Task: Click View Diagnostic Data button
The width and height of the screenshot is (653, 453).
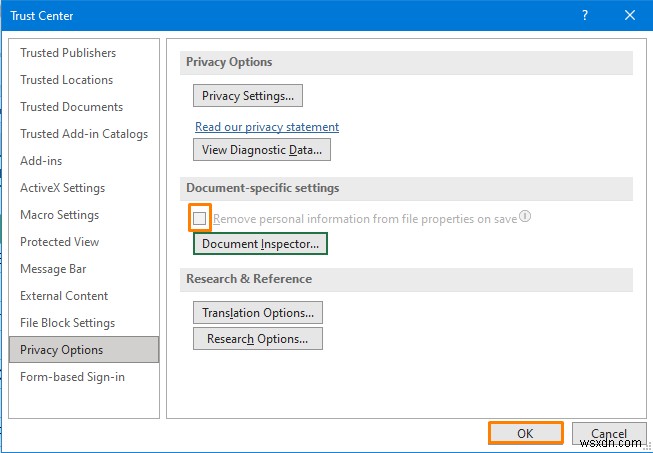Action: pos(262,150)
